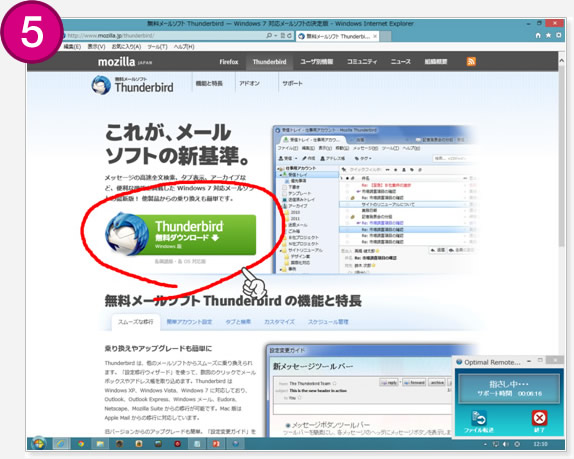This screenshot has height=459, width=574.
Task: Open the Windows Start button
Action: (x=39, y=444)
